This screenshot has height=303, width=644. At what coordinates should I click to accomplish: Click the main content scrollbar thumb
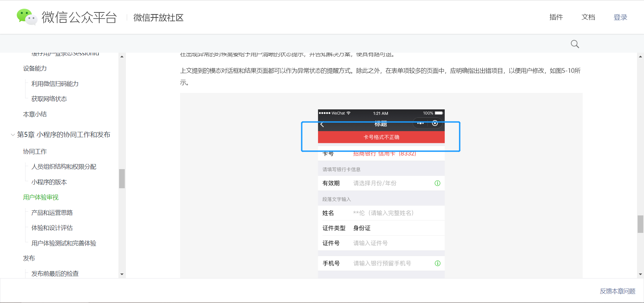point(641,224)
